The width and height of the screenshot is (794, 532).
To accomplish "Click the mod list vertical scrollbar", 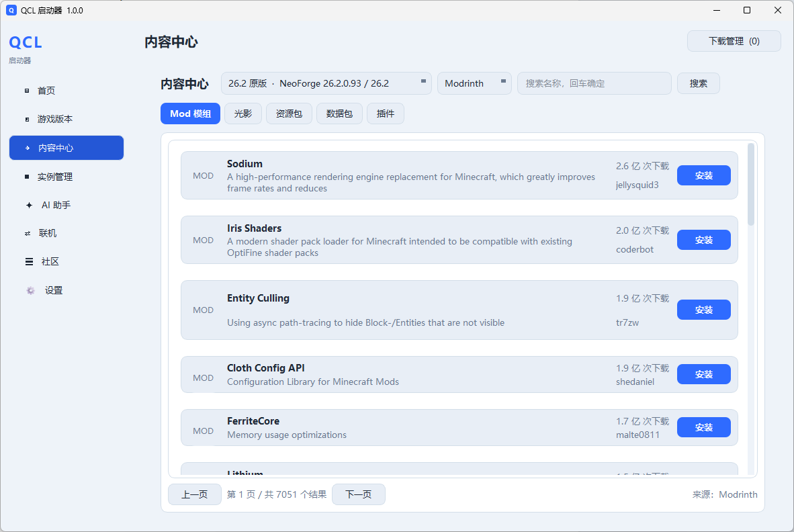I will pos(751,184).
